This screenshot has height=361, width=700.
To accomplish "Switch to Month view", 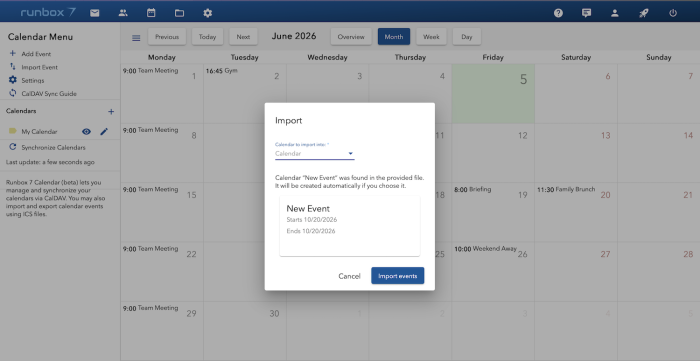I will (394, 37).
